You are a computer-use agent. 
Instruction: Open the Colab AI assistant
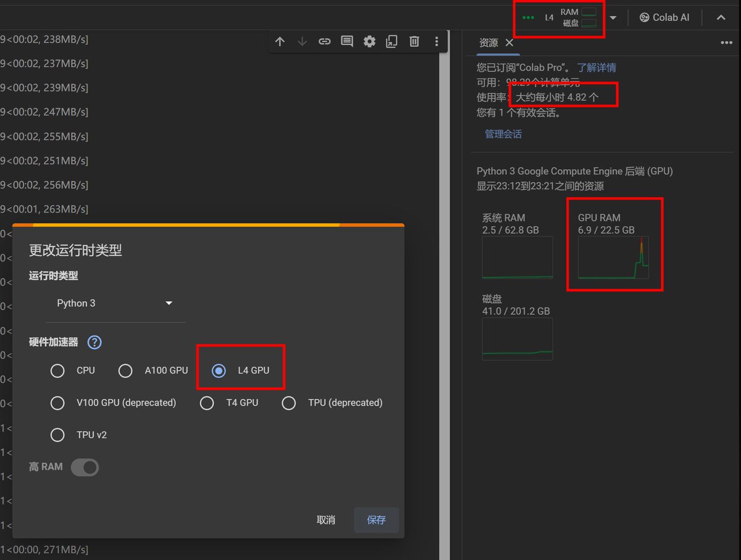(x=664, y=17)
